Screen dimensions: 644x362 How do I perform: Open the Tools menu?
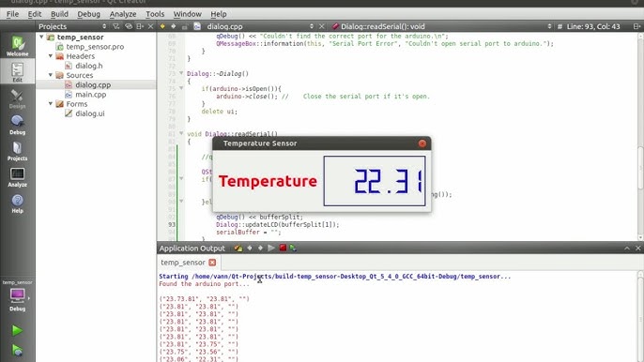(x=155, y=14)
